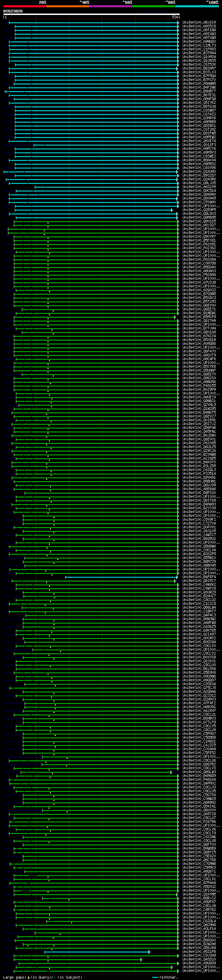Screen dimensions: 222x980
Task: Click the cyan alignment bar for UniRef100_Q011F3
Action: (x=106, y=145)
